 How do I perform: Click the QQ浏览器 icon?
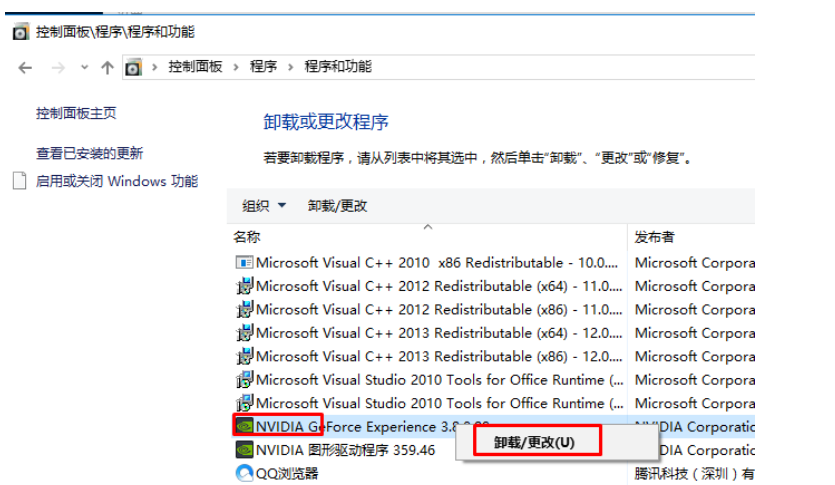tap(244, 473)
